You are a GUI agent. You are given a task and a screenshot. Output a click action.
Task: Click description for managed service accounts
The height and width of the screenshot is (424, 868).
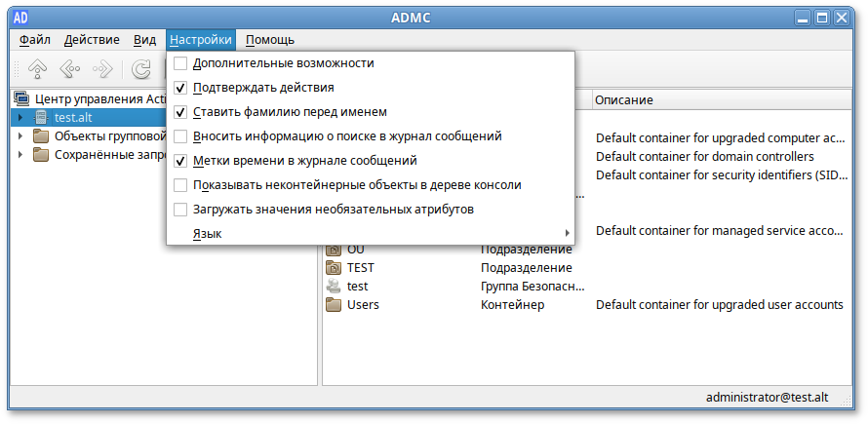pos(721,230)
